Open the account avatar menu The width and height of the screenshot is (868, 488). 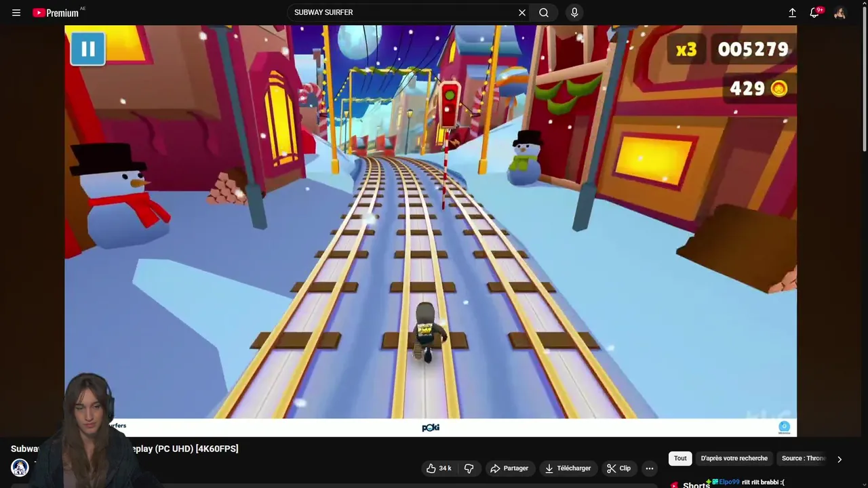click(840, 12)
